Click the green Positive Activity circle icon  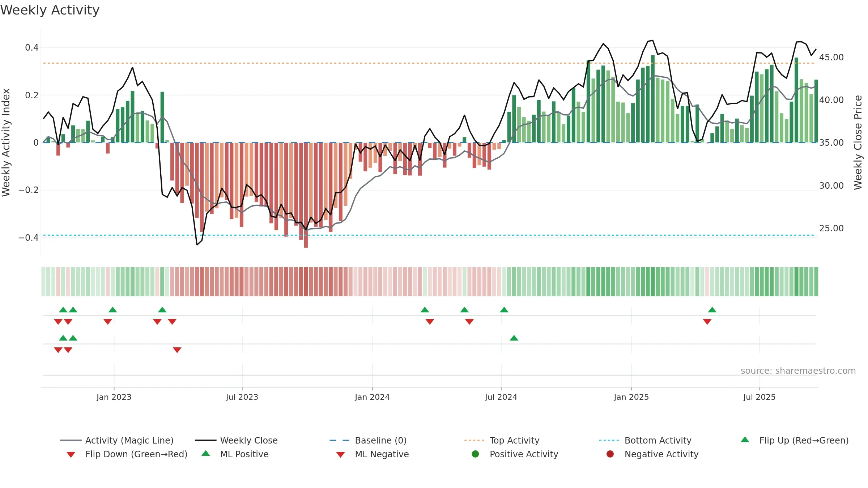coord(475,454)
